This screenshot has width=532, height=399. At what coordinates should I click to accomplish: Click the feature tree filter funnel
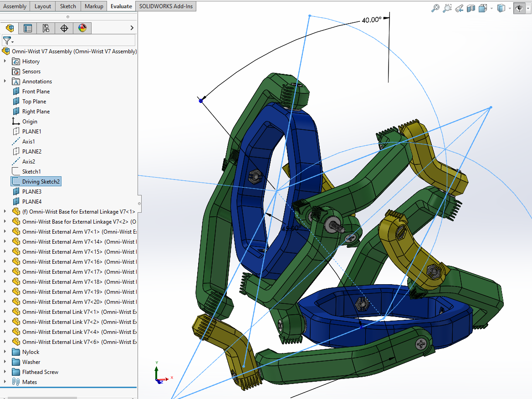tap(7, 41)
